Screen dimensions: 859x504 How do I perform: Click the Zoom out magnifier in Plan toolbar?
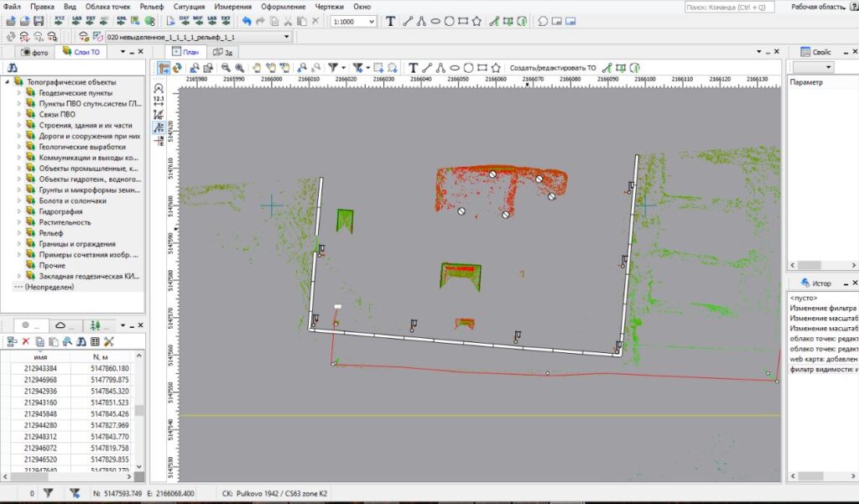click(x=226, y=68)
